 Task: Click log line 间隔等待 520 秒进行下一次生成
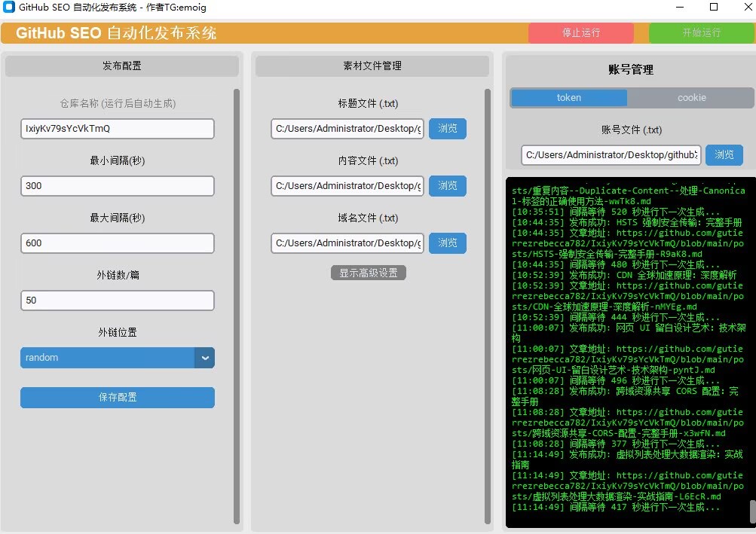tap(616, 212)
